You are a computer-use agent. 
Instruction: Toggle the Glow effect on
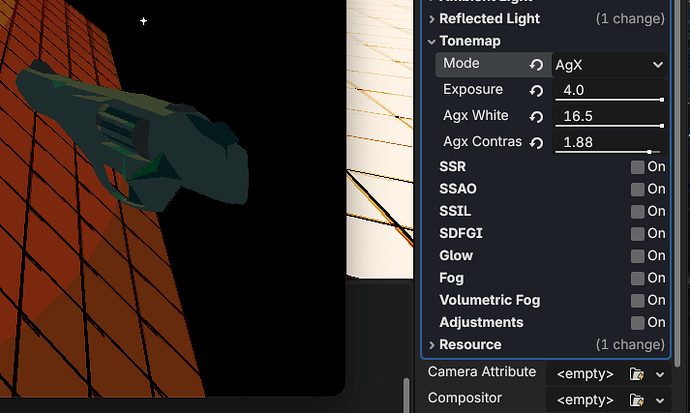tap(637, 256)
